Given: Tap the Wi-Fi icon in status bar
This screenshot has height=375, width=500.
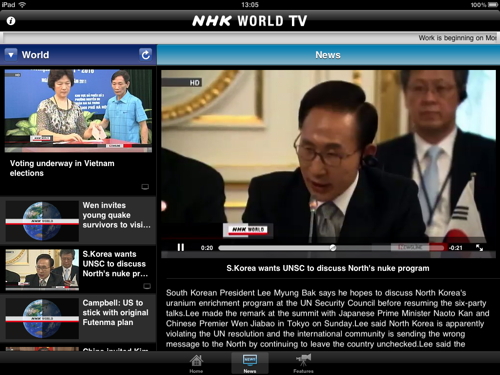Looking at the screenshot, I should tap(22, 5).
